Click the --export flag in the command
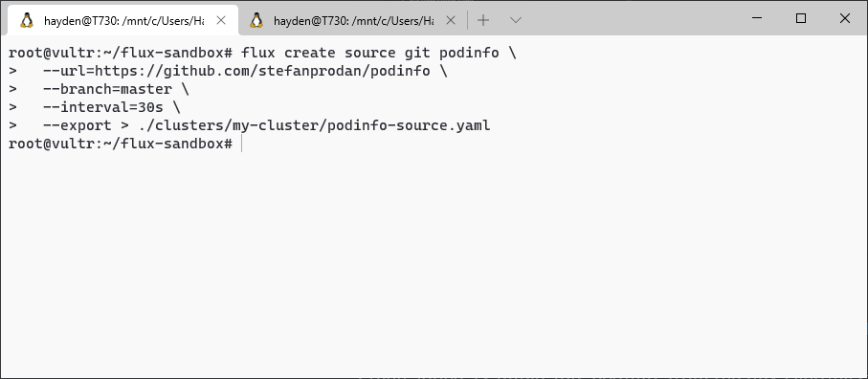This screenshot has width=868, height=379. pyautogui.click(x=78, y=125)
